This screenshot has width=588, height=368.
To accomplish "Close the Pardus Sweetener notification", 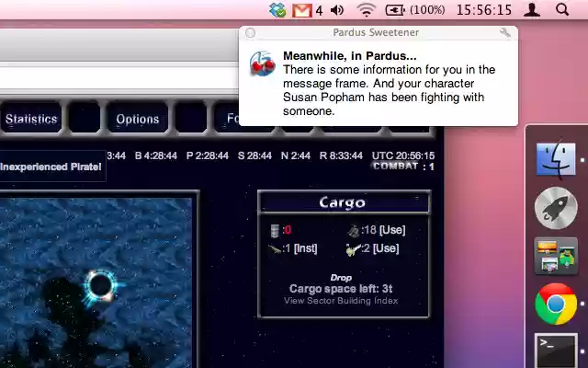I will click(x=250, y=33).
